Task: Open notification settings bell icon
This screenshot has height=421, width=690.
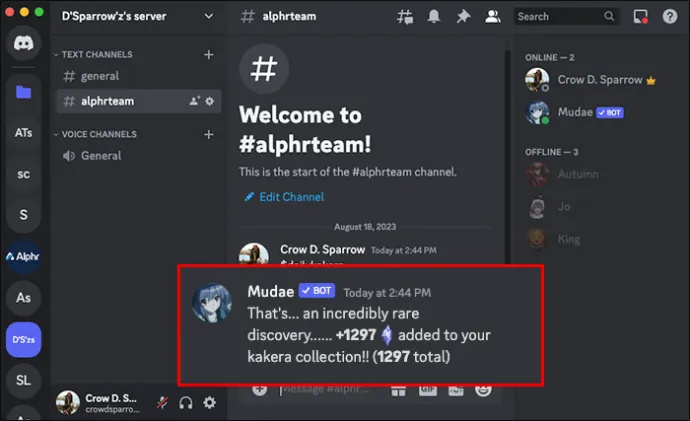Action: tap(434, 17)
